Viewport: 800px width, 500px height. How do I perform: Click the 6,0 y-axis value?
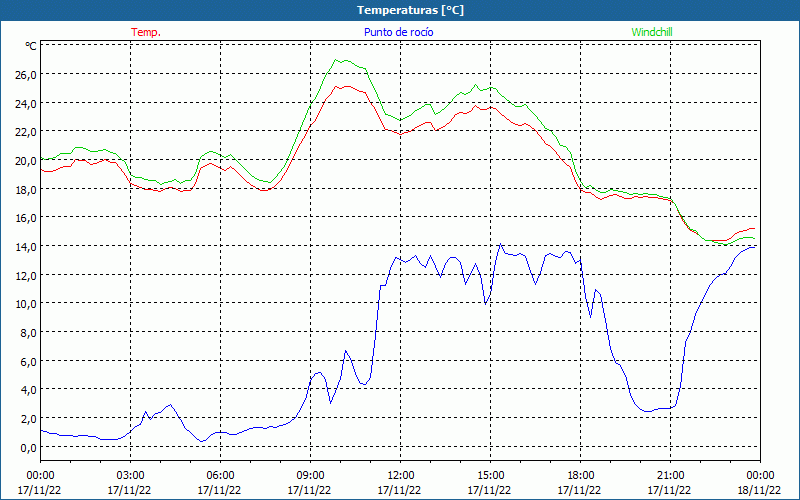click(28, 362)
